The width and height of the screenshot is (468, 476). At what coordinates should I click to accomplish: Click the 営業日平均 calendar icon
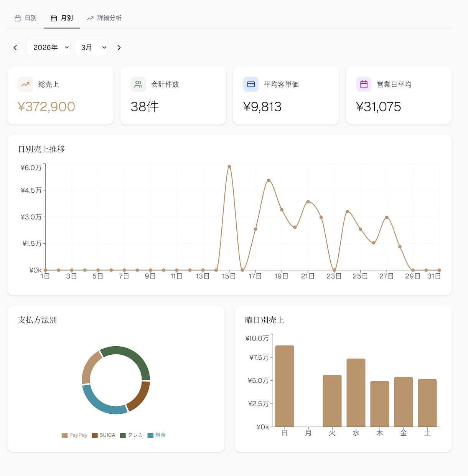pyautogui.click(x=364, y=84)
